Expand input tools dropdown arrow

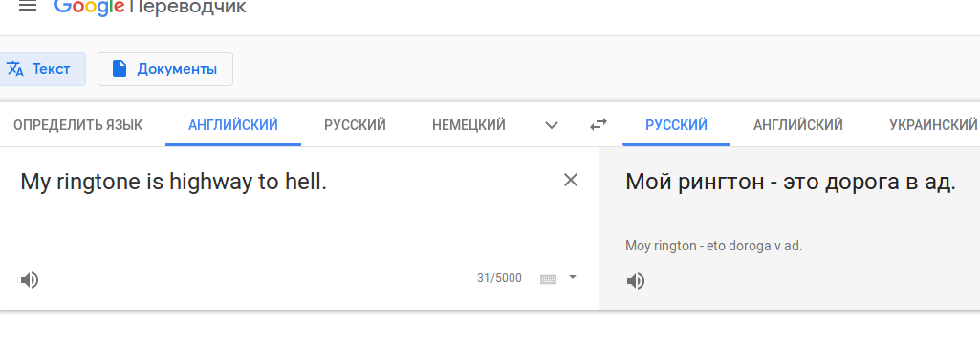573,277
